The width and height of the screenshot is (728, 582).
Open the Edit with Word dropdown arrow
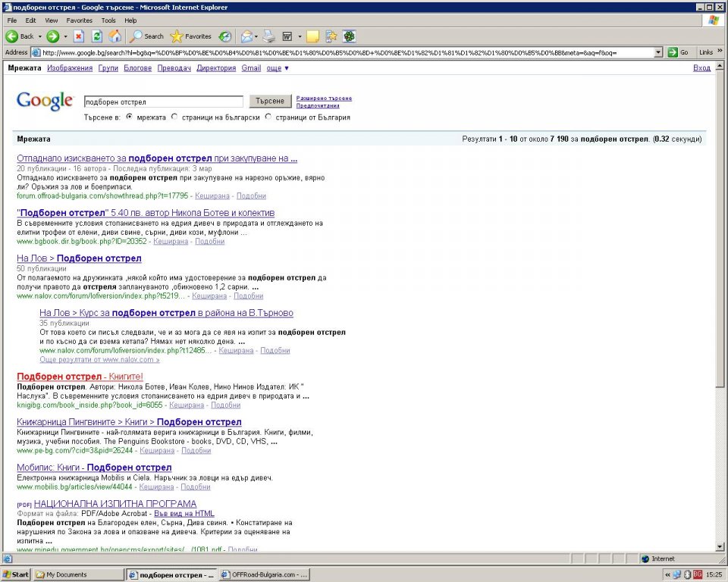(x=300, y=36)
